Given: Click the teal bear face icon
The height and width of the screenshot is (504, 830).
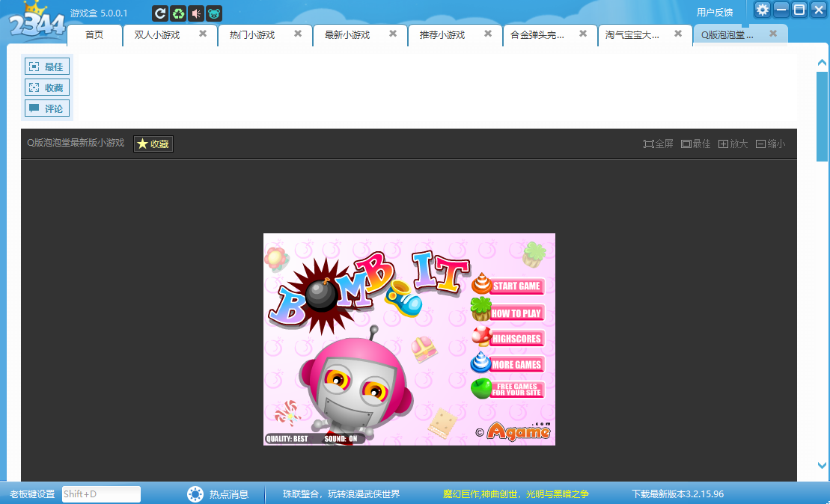Looking at the screenshot, I should tap(214, 13).
